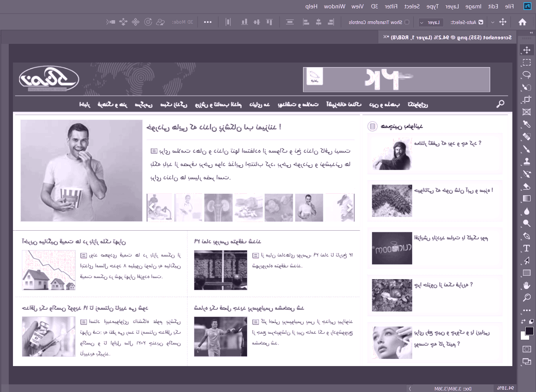Toggle Quick Mask mode
The height and width of the screenshot is (392, 536).
[x=526, y=349]
